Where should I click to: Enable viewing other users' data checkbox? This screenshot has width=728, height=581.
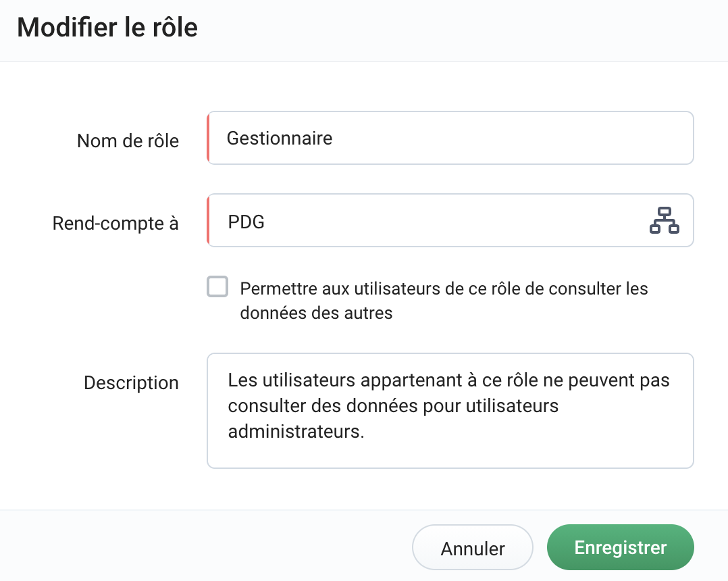(217, 286)
